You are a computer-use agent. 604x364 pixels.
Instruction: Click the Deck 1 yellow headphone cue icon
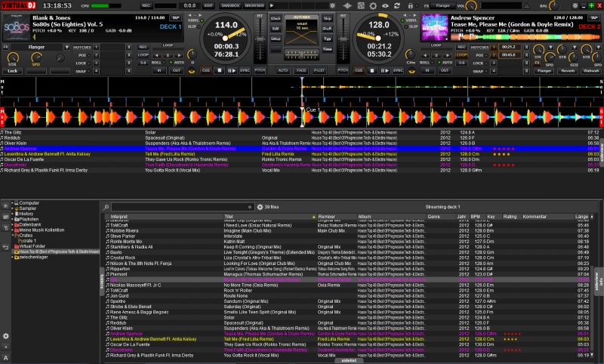[192, 71]
